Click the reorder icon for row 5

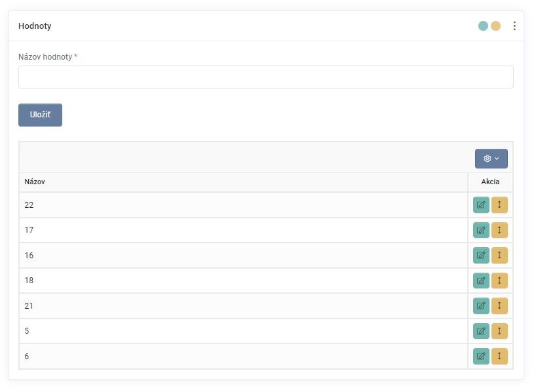pos(499,331)
